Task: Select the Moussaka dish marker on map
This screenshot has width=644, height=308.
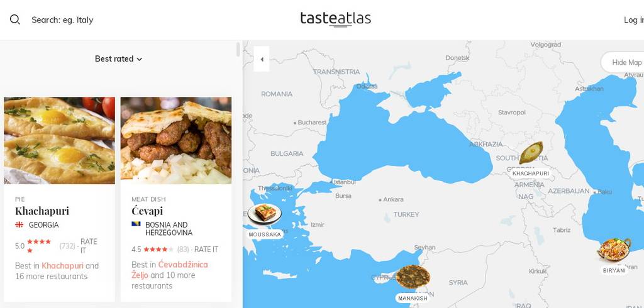Action: tap(265, 214)
